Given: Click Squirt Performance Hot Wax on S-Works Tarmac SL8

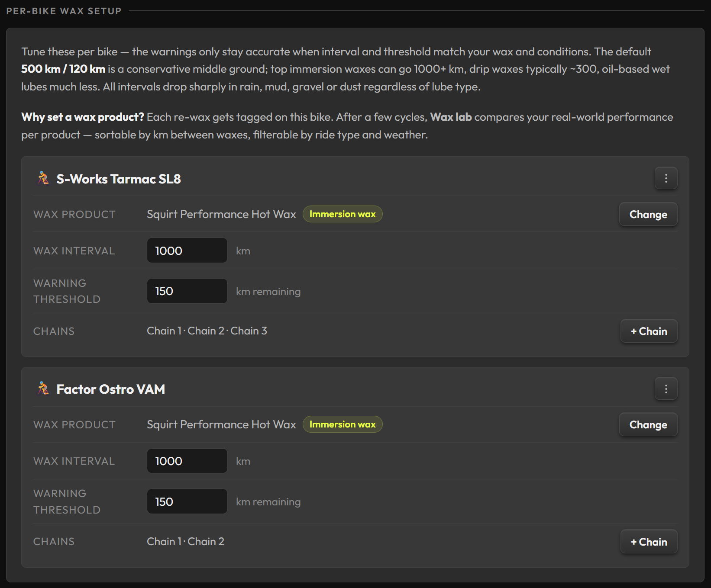Looking at the screenshot, I should click(x=221, y=214).
